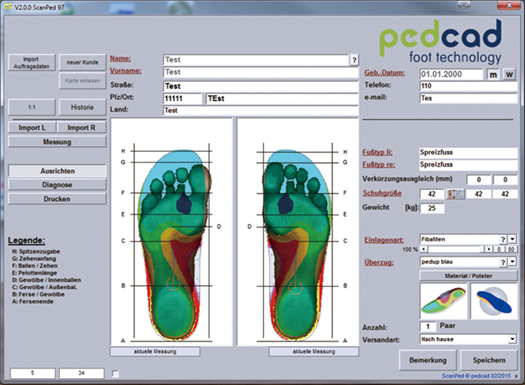Switch to the Diagnose section
The width and height of the screenshot is (525, 385).
[57, 185]
